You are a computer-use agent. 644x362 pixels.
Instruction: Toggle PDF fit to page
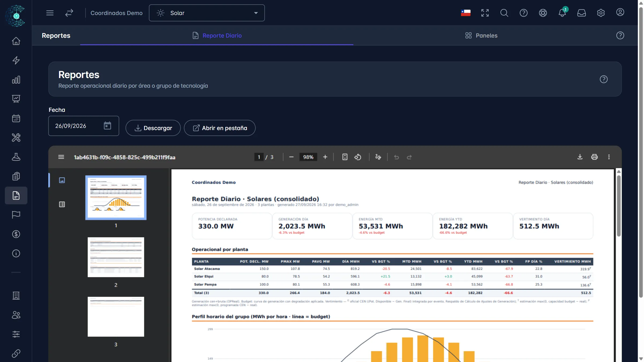345,157
